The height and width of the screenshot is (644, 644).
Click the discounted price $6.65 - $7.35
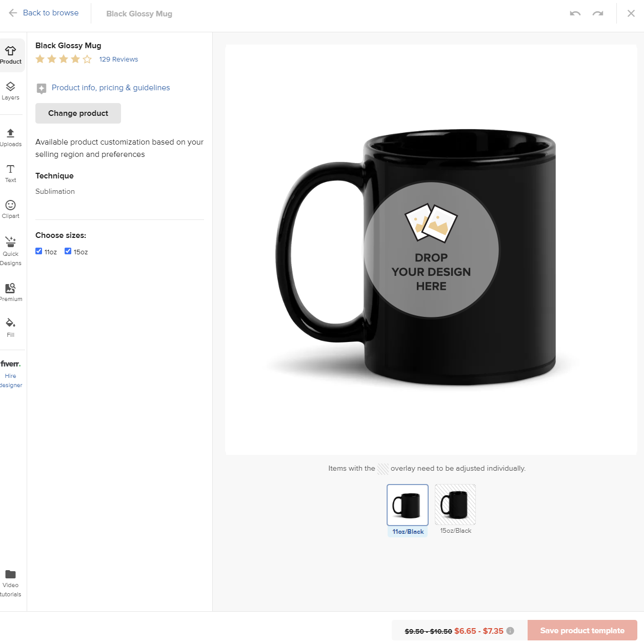click(479, 631)
